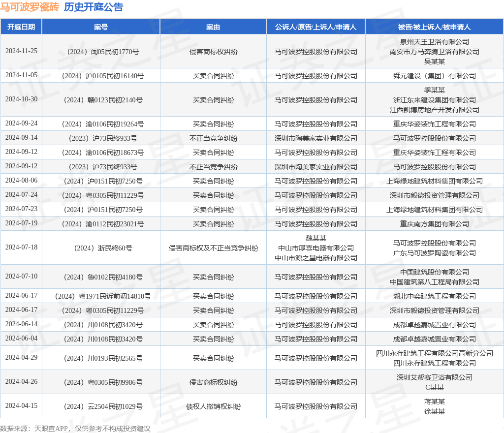Select date 2024-09-14

tap(21, 137)
